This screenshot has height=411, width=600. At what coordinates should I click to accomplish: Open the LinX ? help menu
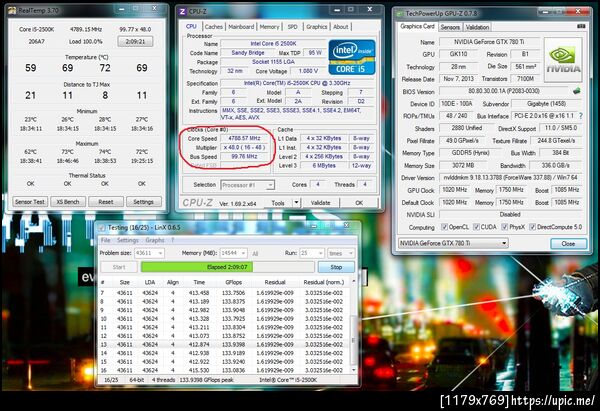point(173,240)
